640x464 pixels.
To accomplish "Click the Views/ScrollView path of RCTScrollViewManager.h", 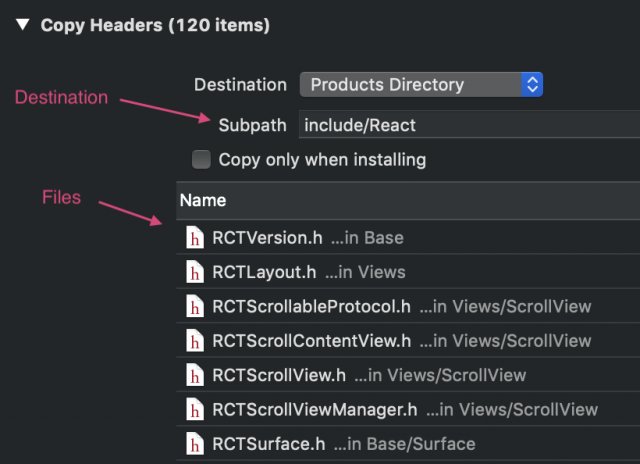I will [512, 409].
